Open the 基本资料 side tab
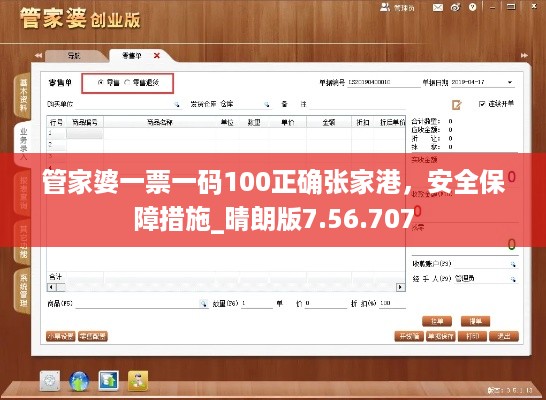The width and height of the screenshot is (546, 400). coord(23,95)
